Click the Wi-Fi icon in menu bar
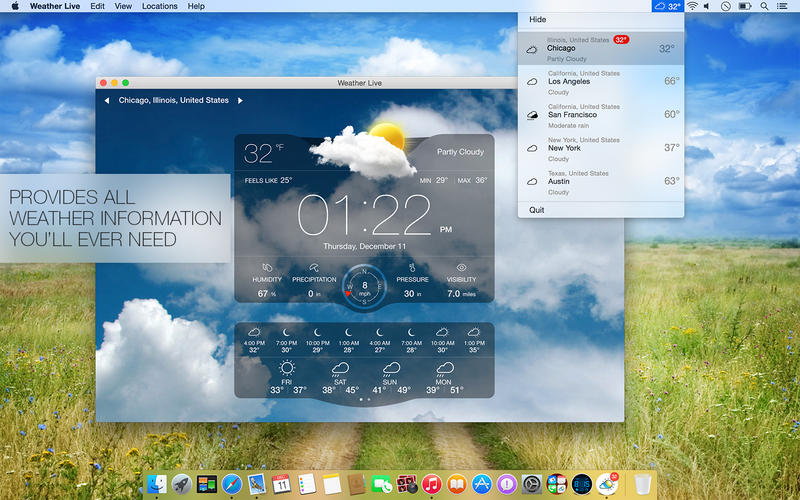 (x=692, y=6)
